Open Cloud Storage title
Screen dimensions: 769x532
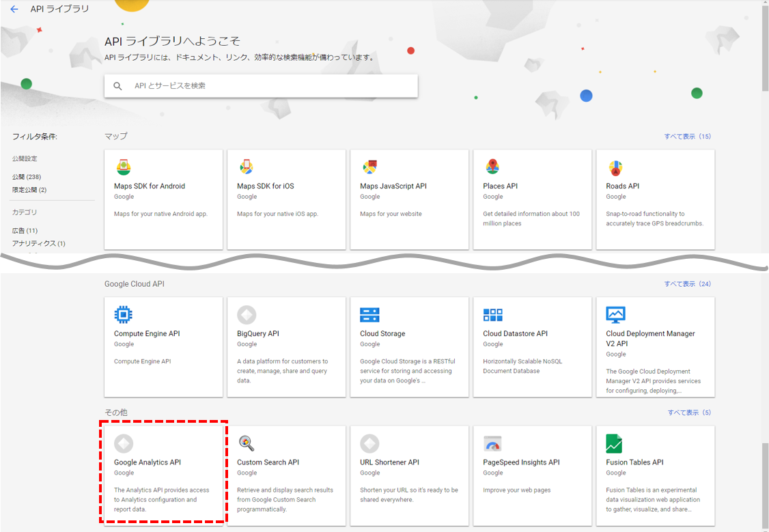coord(382,333)
